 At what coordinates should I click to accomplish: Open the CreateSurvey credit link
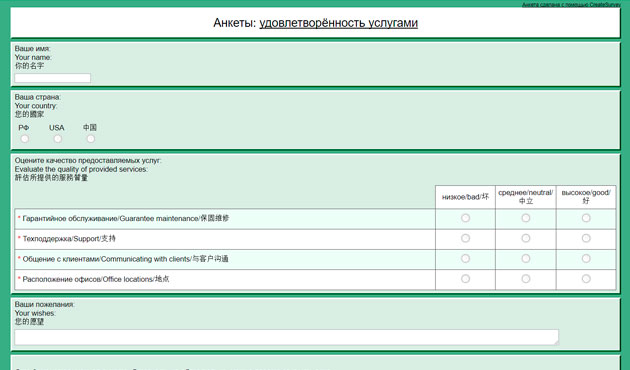point(571,4)
